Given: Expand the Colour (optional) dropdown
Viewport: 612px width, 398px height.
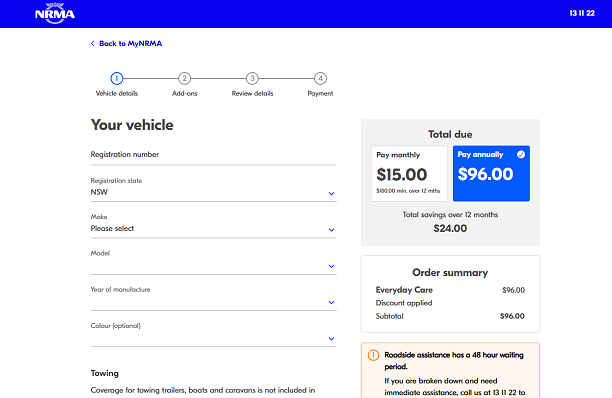Looking at the screenshot, I should coord(213,334).
